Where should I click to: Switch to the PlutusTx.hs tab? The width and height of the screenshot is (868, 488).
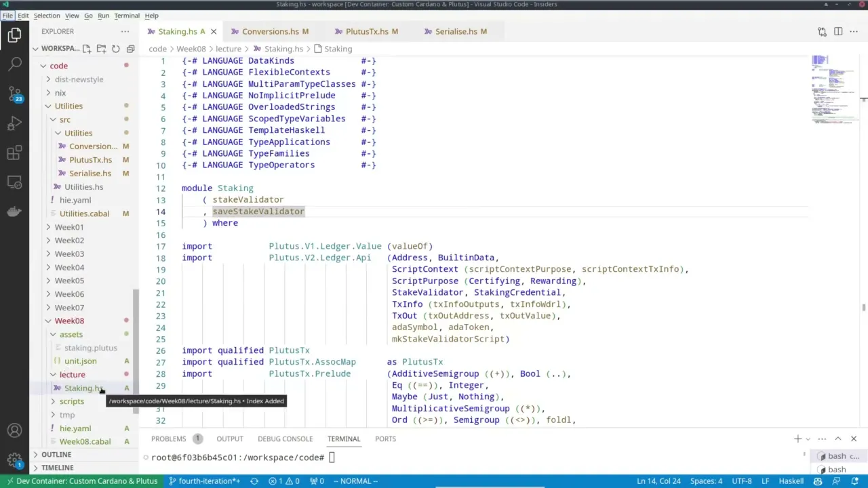(x=367, y=31)
